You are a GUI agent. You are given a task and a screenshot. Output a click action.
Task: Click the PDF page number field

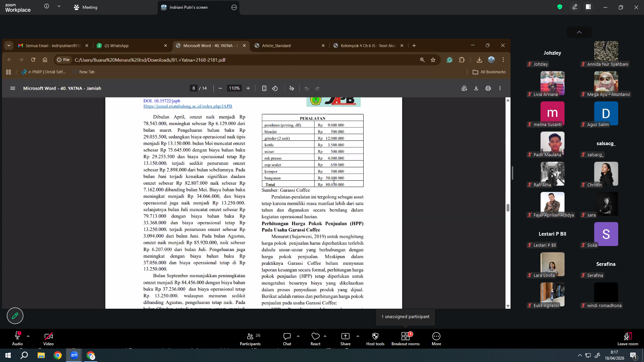click(194, 88)
